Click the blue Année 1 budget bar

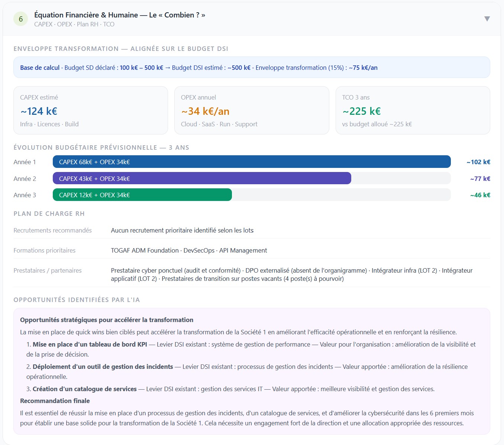pyautogui.click(x=252, y=162)
